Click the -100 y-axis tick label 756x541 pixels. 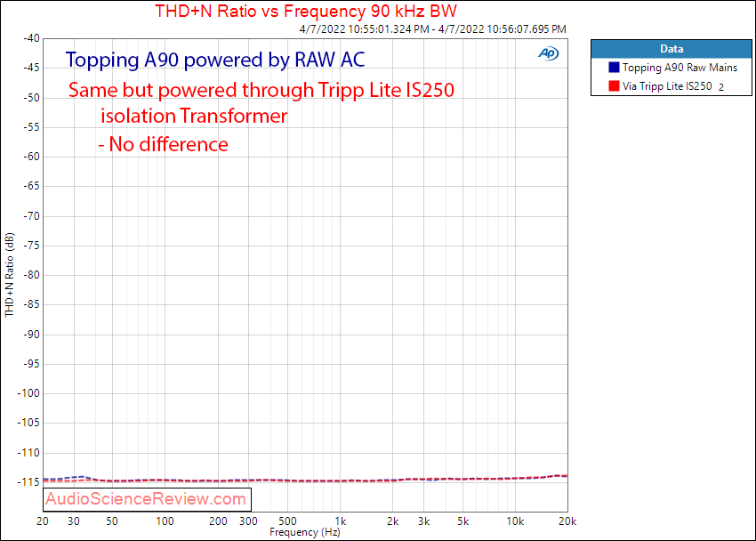click(29, 393)
